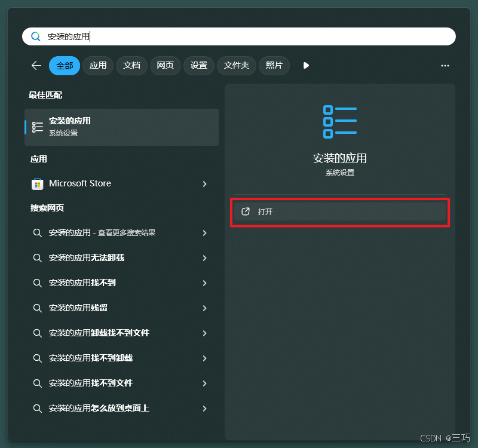Viewport: 478px width, 448px height.
Task: Expand chevron for 安装的应用怎么放到桌面上
Action: tap(204, 409)
